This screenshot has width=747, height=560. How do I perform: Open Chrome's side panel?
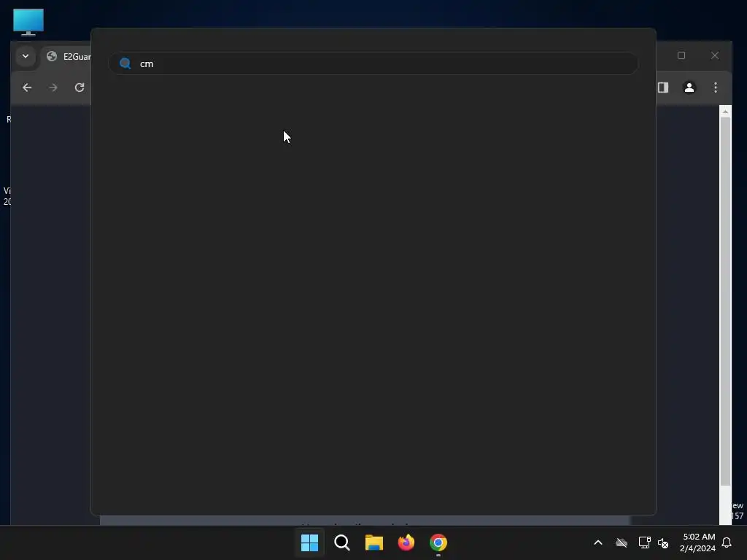pos(663,87)
